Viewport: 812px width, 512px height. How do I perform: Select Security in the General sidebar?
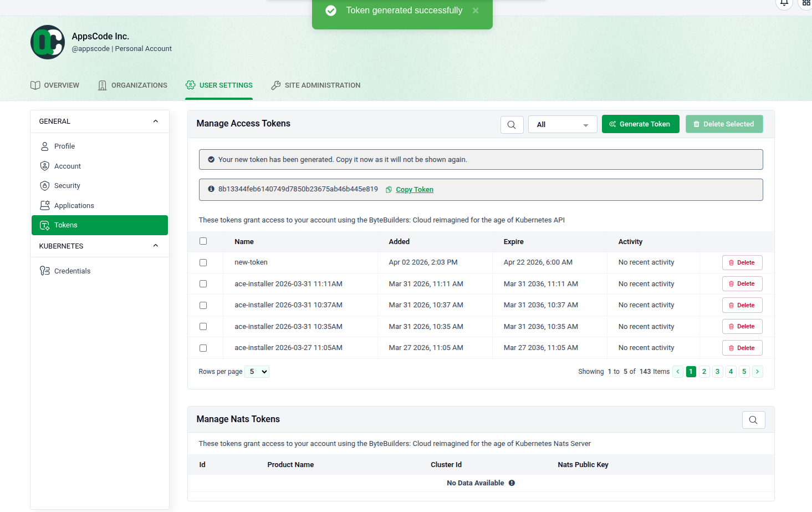coord(67,185)
